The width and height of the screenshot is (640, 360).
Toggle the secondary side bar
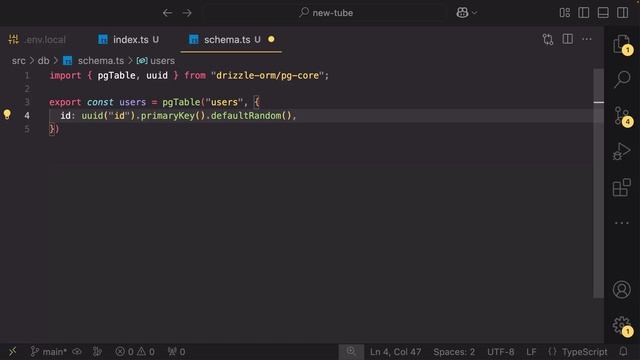coord(622,13)
